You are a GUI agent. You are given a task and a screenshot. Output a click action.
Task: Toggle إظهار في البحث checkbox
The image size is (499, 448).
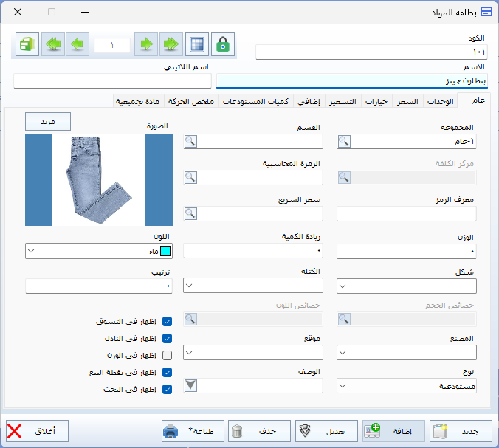167,389
